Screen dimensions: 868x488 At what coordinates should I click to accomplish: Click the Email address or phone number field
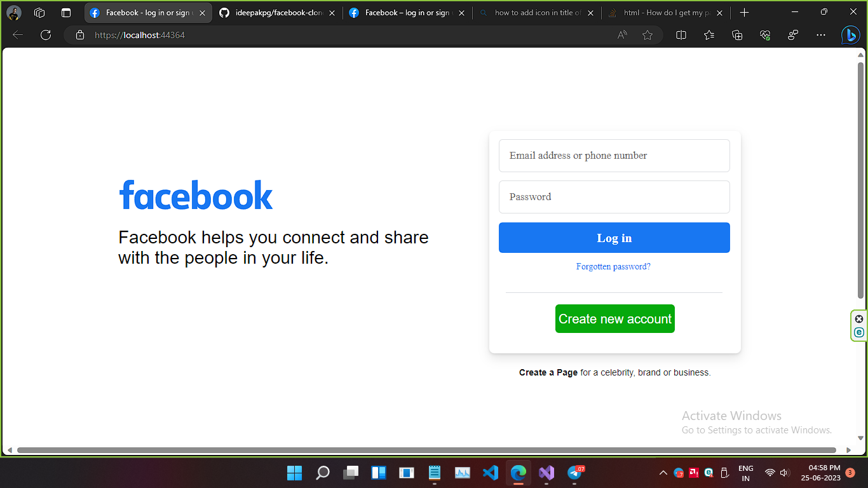tap(614, 156)
